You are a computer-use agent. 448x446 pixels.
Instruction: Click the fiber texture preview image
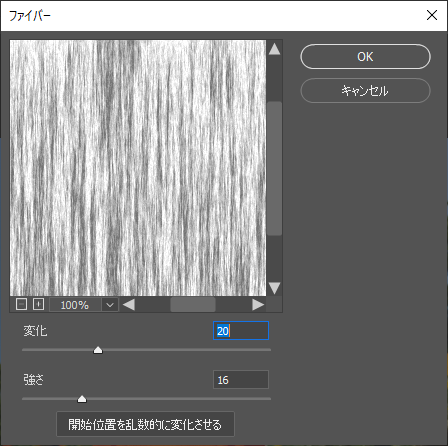(x=138, y=168)
